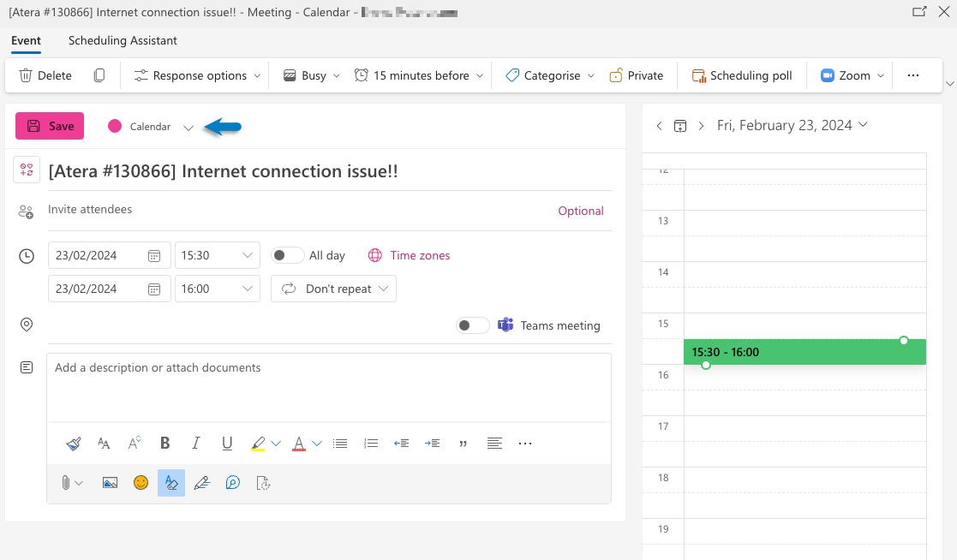Open the Response options menu

click(197, 75)
